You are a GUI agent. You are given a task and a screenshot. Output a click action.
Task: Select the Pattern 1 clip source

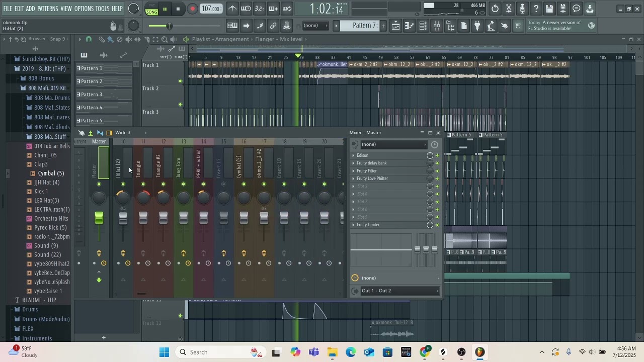(104, 68)
